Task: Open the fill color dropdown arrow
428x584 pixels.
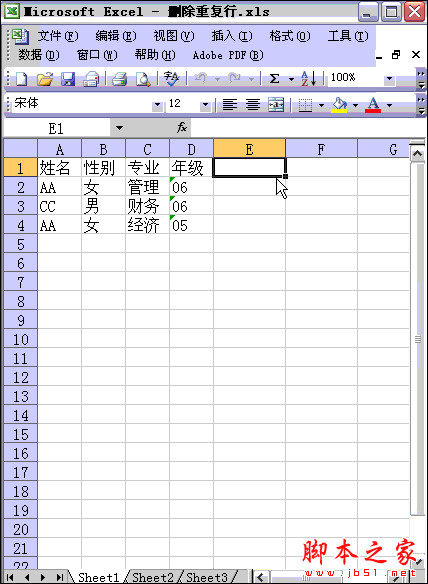Action: pos(355,105)
